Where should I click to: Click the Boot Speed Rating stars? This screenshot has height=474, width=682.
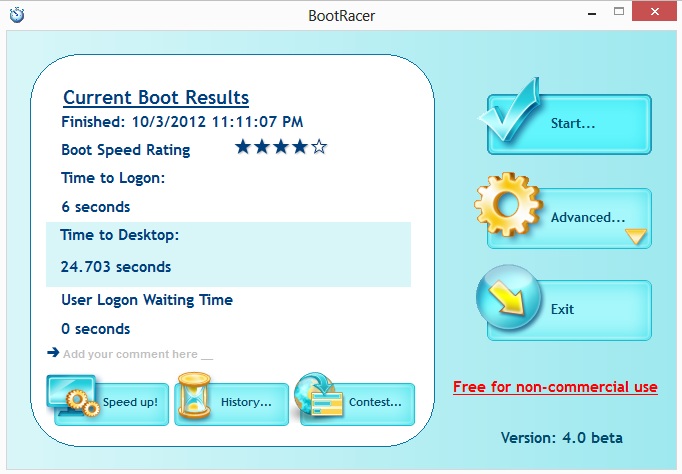click(281, 147)
